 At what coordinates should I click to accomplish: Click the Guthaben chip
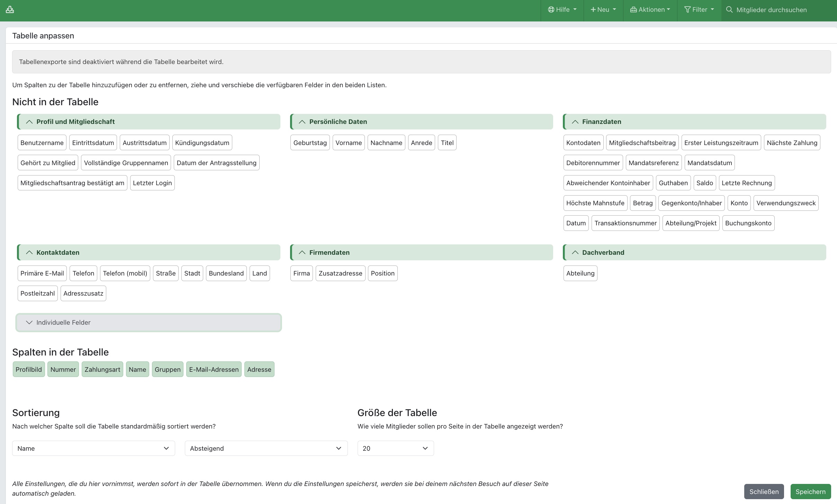pyautogui.click(x=673, y=183)
